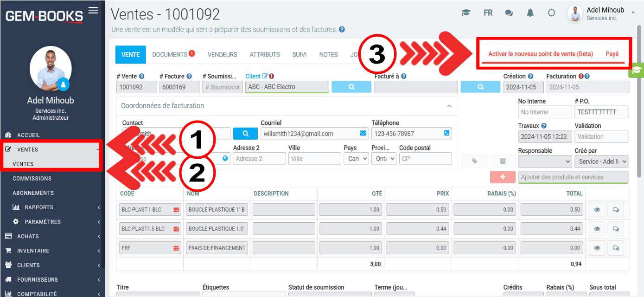
Task: Open the chat messages icon in header
Action: coord(509,13)
